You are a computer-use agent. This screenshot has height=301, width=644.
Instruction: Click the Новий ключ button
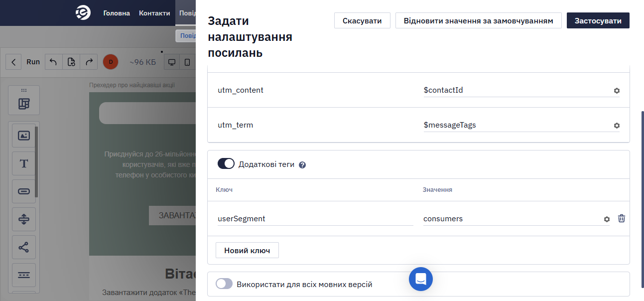[x=247, y=250]
